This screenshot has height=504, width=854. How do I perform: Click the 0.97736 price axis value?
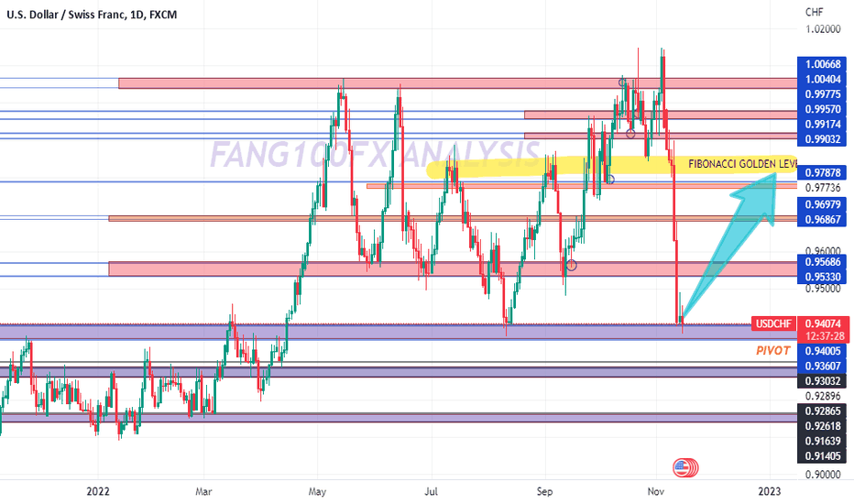823,188
